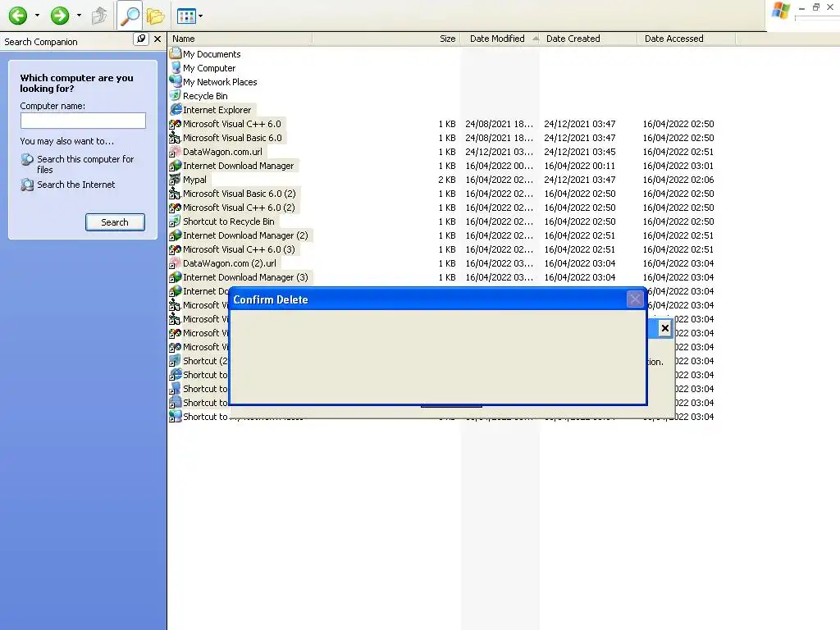Screen dimensions: 840x630
Task: Open the Back history dropdown arrow
Action: pos(37,16)
